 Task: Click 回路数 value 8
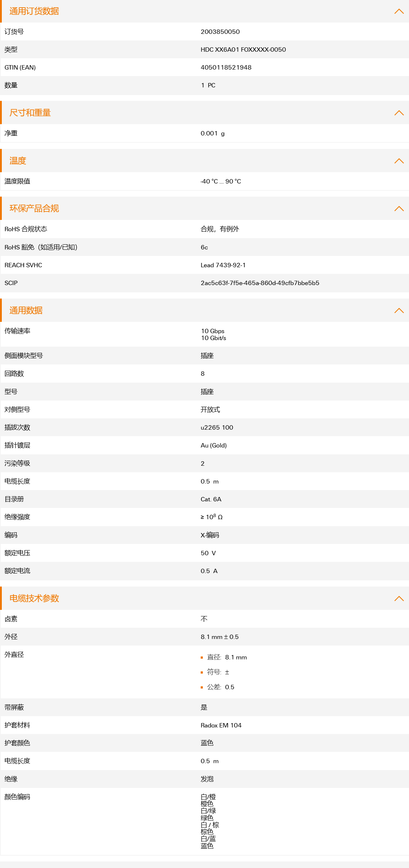202,374
